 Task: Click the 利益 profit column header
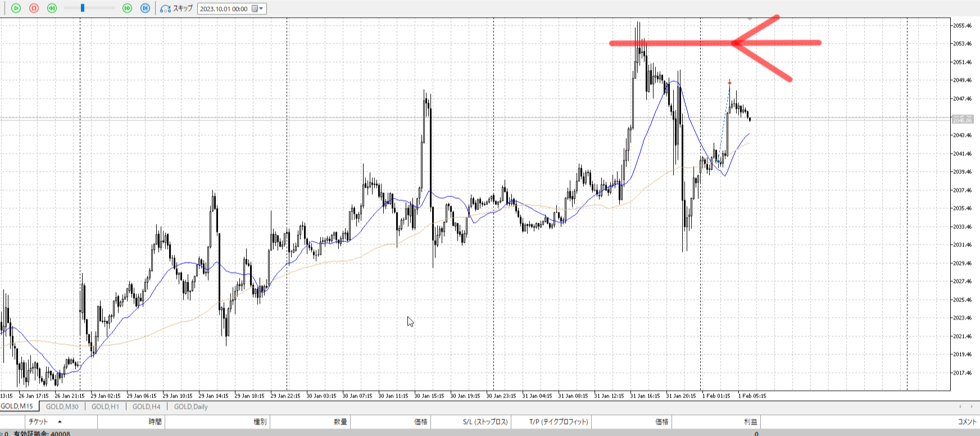point(750,421)
